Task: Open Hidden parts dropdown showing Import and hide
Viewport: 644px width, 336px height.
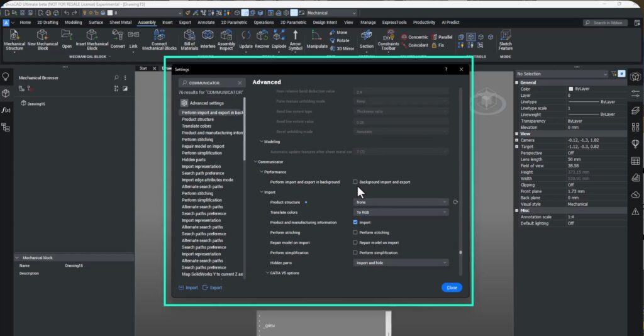Action: 401,263
